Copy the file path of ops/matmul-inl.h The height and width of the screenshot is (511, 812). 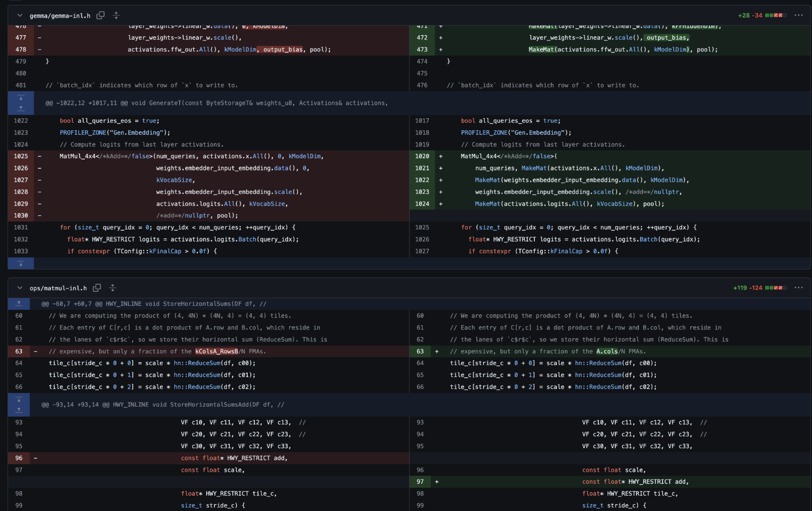coord(97,288)
